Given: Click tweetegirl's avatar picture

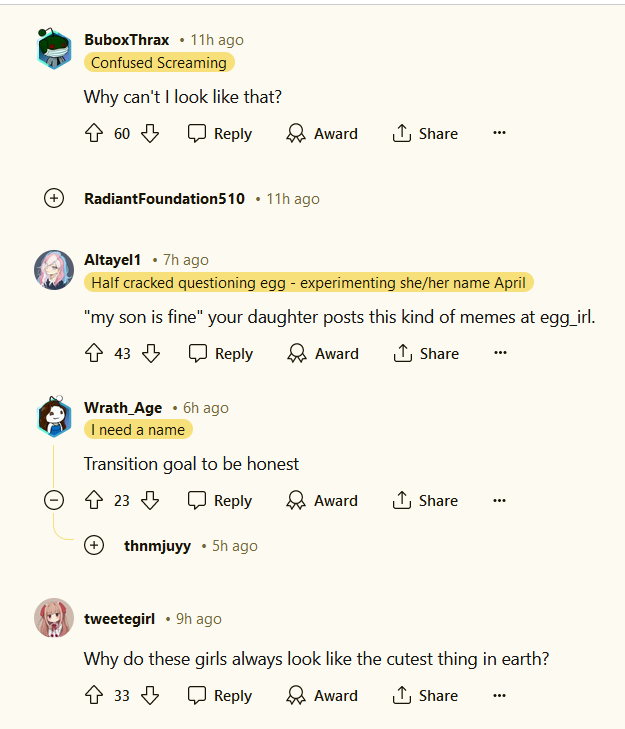Looking at the screenshot, I should coord(54,618).
